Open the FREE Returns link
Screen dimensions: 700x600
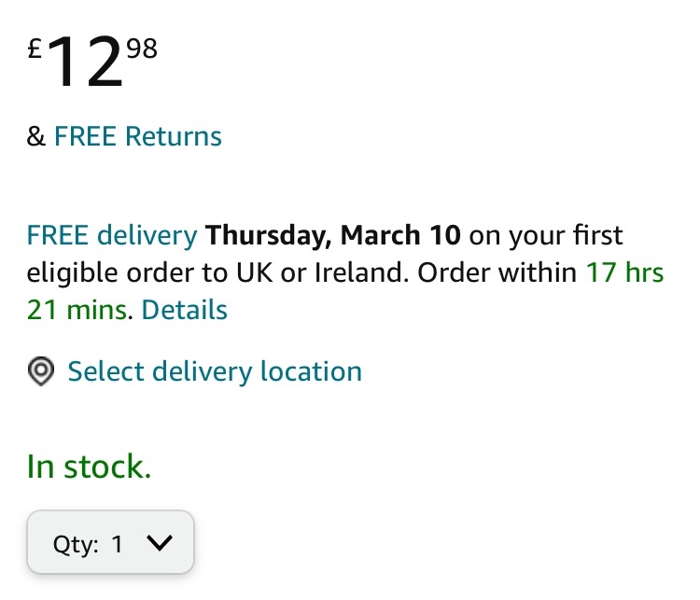point(138,136)
